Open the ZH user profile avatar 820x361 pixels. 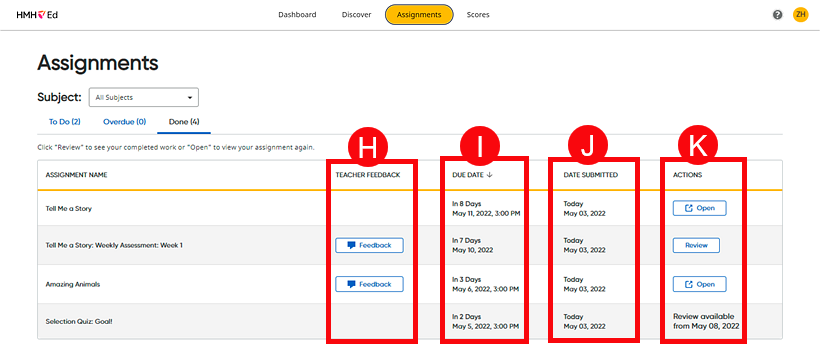(x=800, y=15)
